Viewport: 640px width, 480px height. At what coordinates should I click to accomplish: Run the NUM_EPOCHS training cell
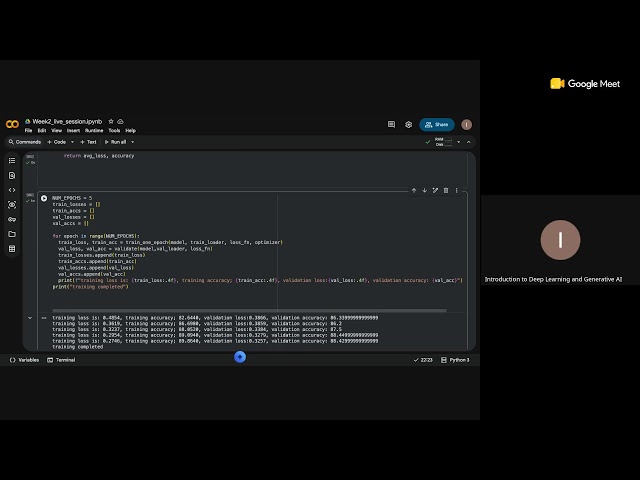pyautogui.click(x=44, y=198)
